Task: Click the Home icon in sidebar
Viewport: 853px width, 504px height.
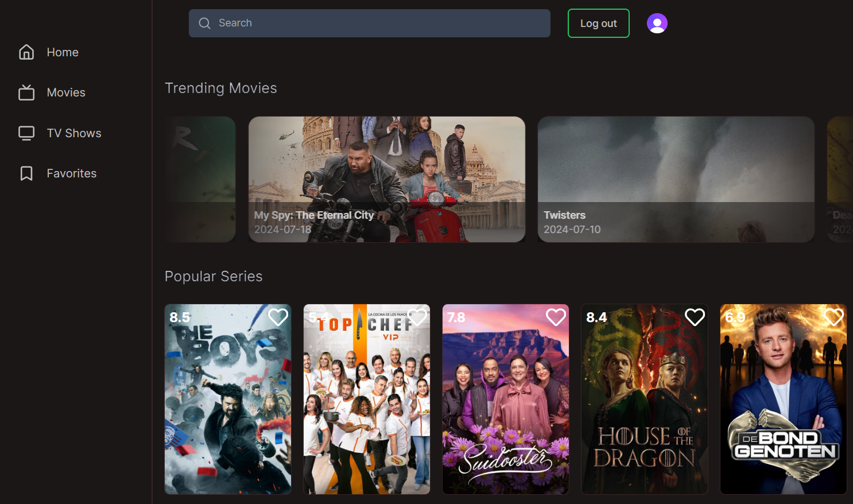Action: pos(26,52)
